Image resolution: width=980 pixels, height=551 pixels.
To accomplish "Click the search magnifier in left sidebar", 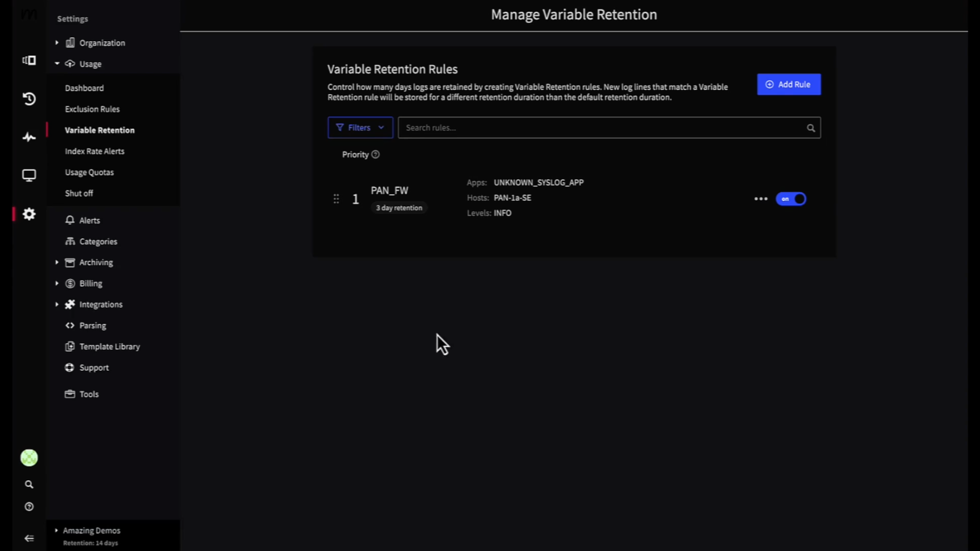I will pos(28,484).
